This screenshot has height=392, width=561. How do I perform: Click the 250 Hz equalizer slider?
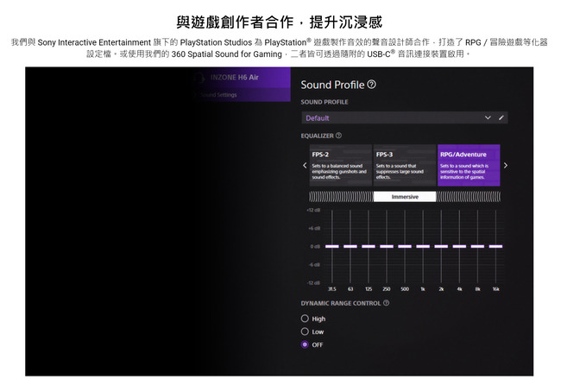point(387,246)
